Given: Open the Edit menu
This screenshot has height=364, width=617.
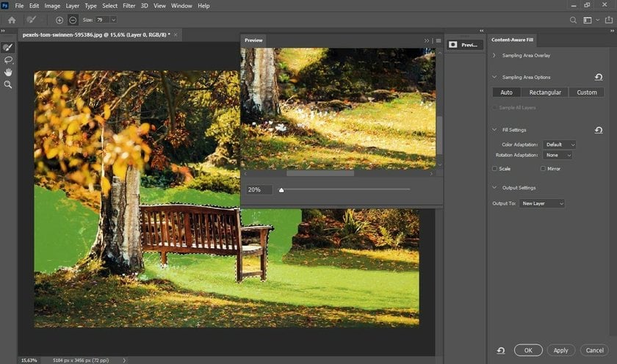Looking at the screenshot, I should click(35, 6).
